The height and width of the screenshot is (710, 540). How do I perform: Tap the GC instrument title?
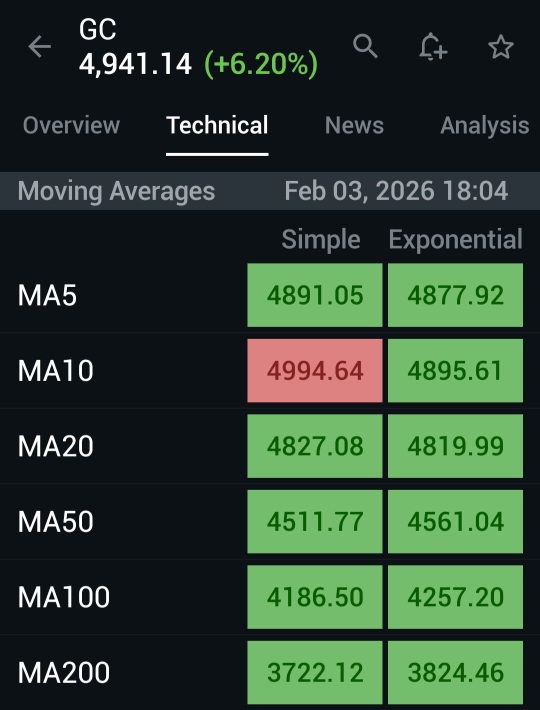coord(98,30)
